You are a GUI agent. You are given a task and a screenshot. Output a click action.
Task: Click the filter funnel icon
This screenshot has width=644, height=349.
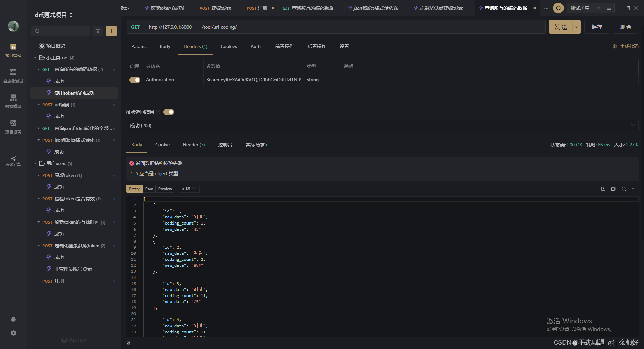[98, 31]
